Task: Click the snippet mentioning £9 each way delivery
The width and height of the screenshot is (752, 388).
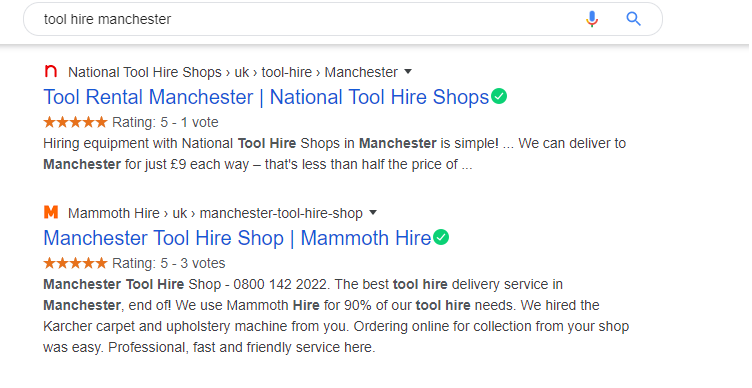Action: coord(334,154)
